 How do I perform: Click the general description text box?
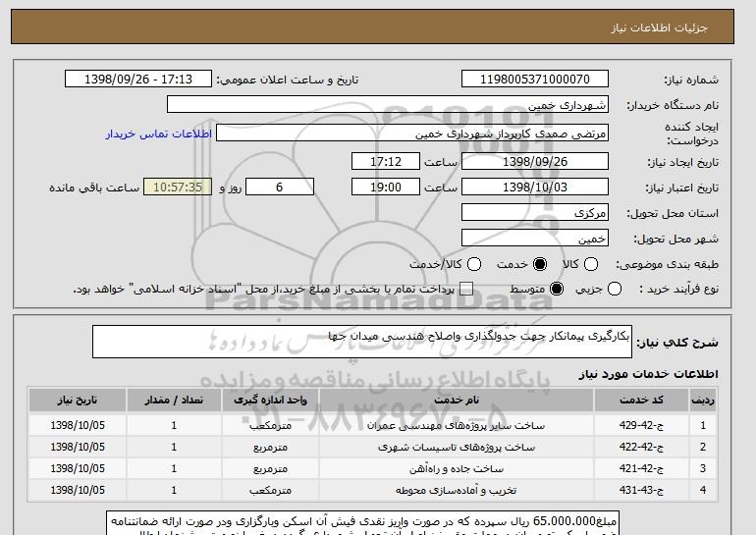(362, 342)
